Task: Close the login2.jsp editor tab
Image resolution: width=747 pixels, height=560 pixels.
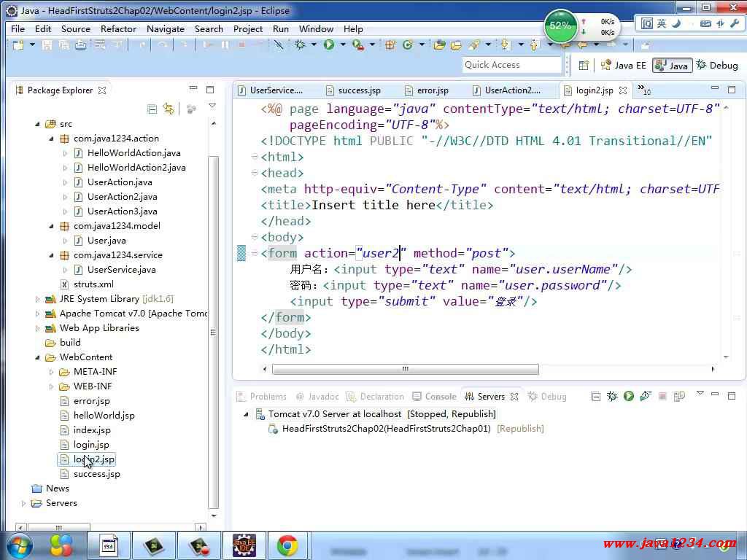Action: (x=623, y=90)
